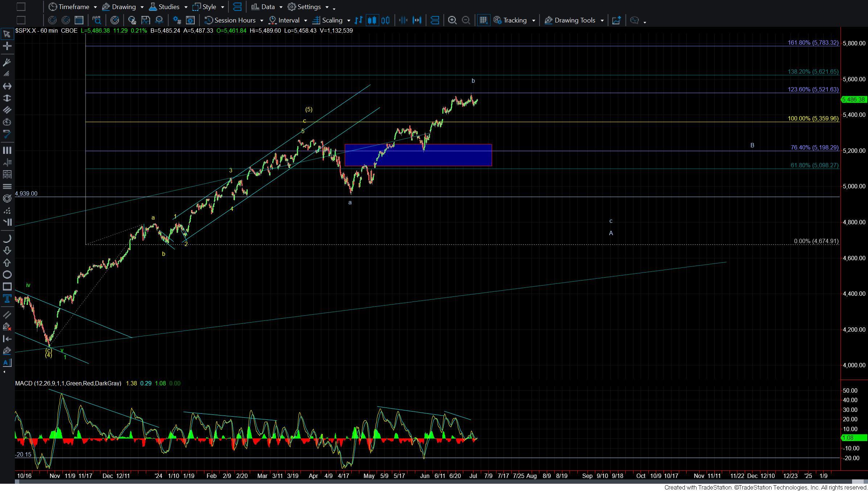Viewport: 868px width, 491px height.
Task: Toggle OHLC bar chart style
Action: (358, 20)
